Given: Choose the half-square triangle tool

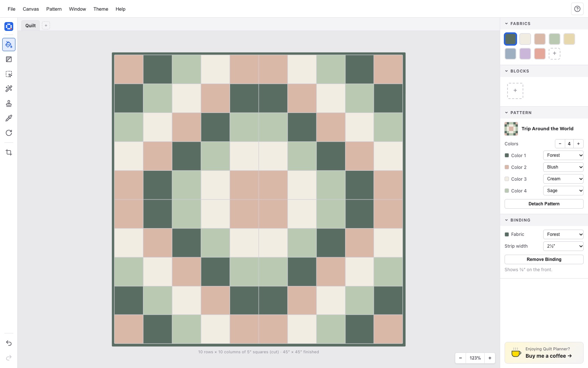Looking at the screenshot, I should coord(9,59).
